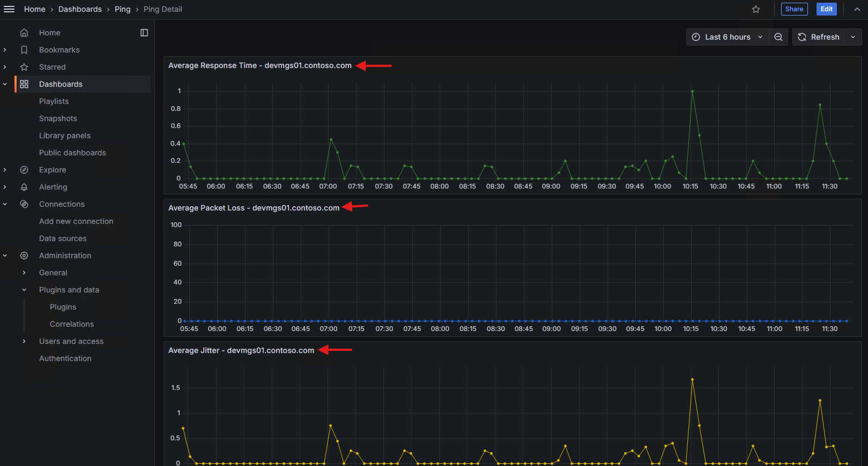This screenshot has height=466, width=868.
Task: Collapse the Plugins and data section
Action: click(x=24, y=290)
